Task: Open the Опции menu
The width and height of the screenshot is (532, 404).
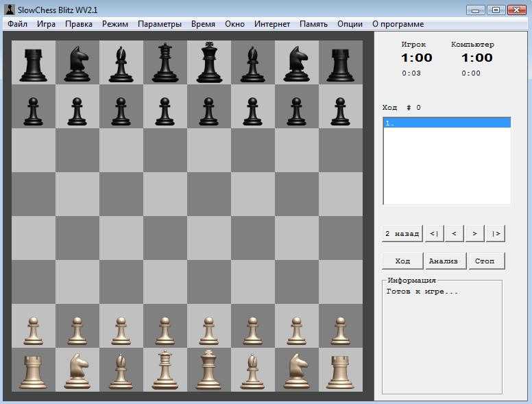Action: (x=350, y=24)
